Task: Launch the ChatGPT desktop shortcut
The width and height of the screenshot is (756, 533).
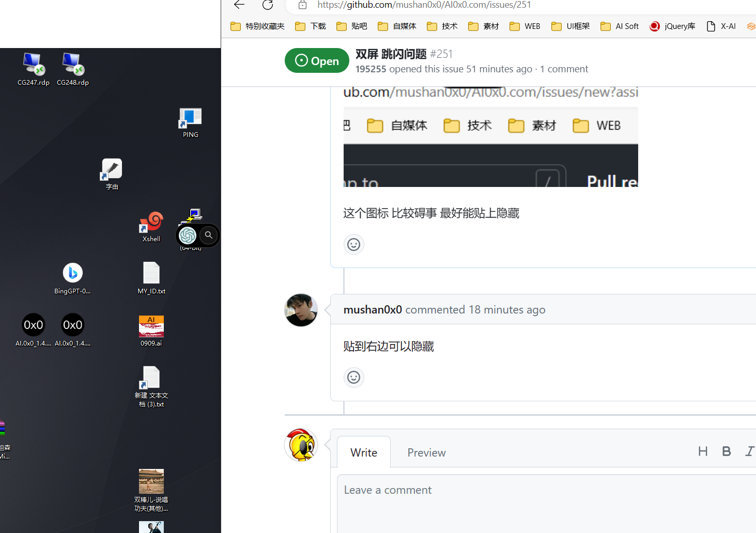Action: click(x=188, y=235)
